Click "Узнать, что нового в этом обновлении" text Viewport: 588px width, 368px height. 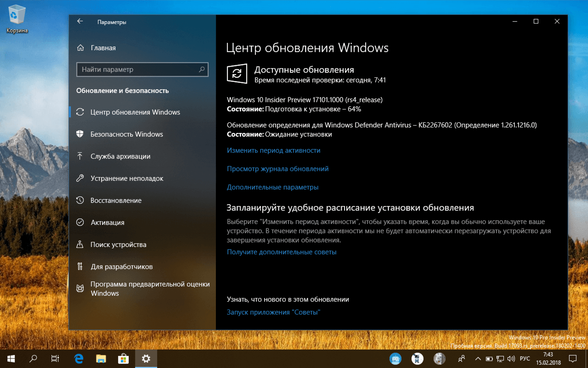coord(288,299)
